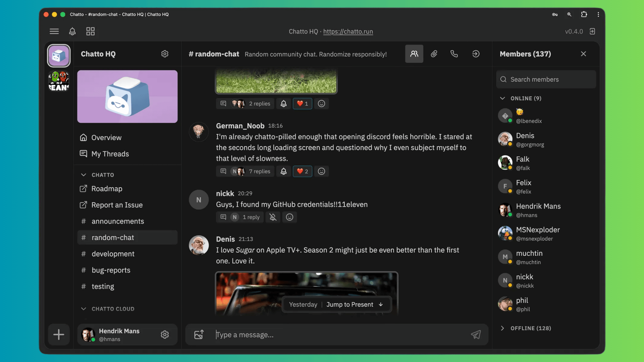View the 1 reply thread
The image size is (644, 362).
[x=251, y=217]
